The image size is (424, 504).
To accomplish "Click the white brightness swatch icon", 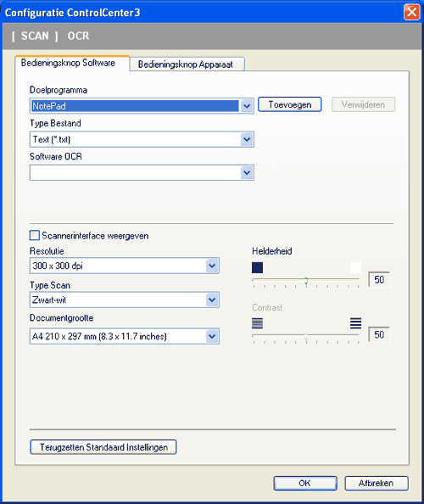I will click(355, 267).
